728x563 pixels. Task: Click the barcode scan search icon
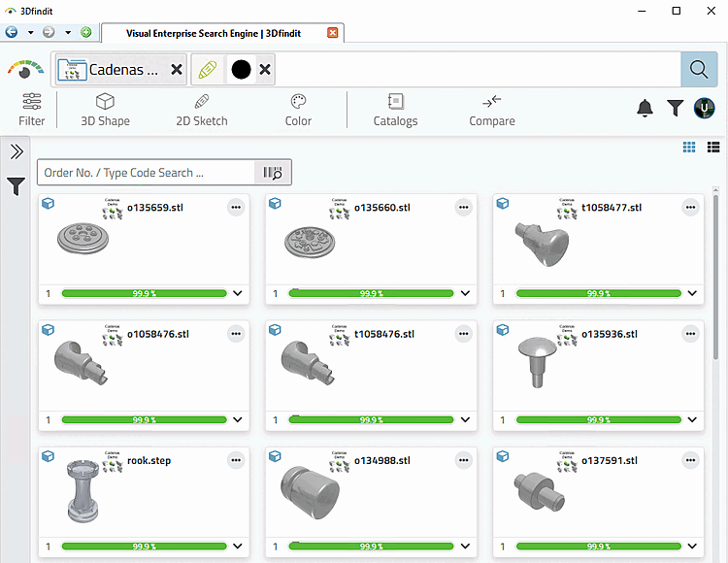(x=273, y=173)
